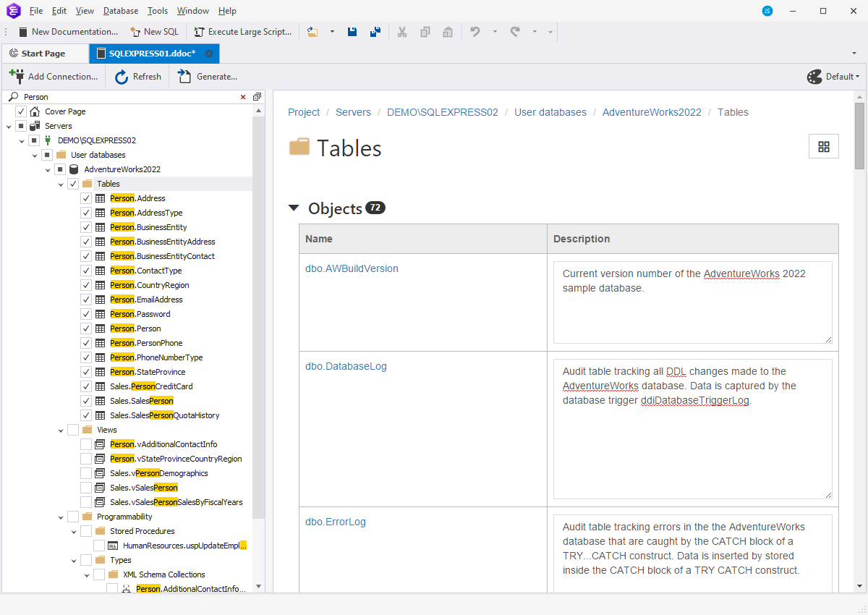Open the Default theme dropdown
868x615 pixels.
point(833,77)
